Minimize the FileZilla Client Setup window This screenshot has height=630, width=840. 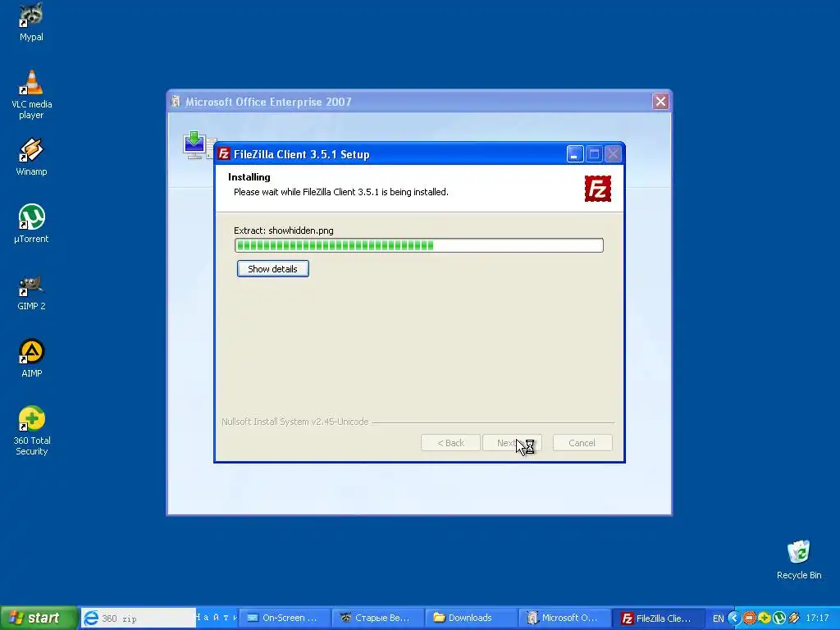click(575, 154)
